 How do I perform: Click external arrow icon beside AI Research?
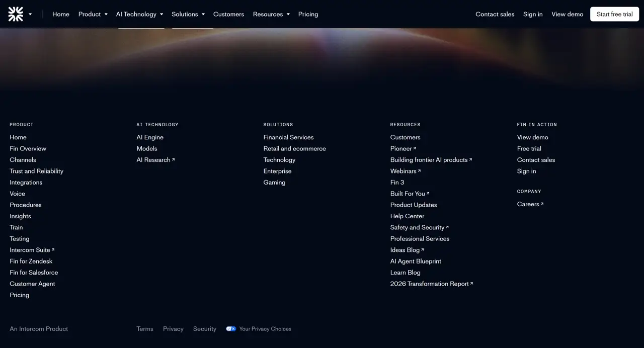click(x=174, y=160)
